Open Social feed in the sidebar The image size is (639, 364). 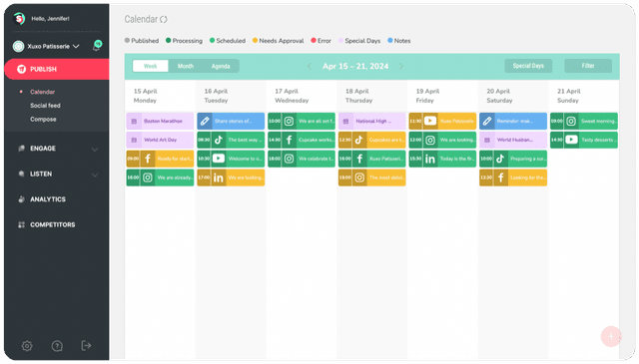coord(45,106)
